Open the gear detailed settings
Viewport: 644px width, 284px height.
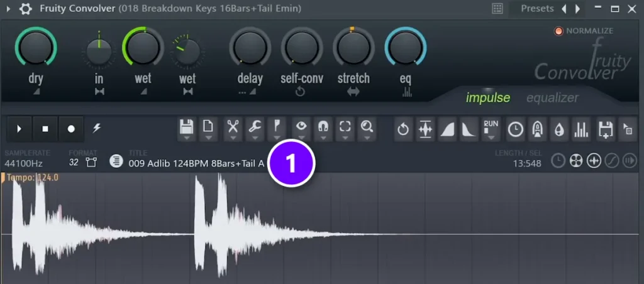coord(25,9)
